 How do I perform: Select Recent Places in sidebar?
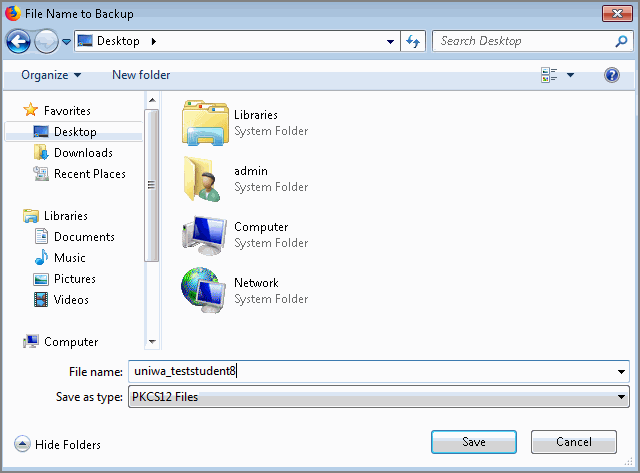click(x=90, y=174)
